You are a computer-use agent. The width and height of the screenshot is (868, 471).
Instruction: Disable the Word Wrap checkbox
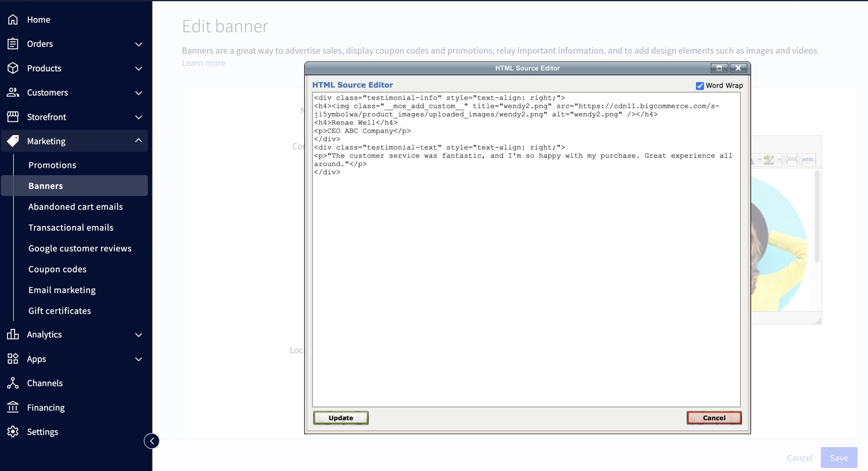click(x=699, y=86)
